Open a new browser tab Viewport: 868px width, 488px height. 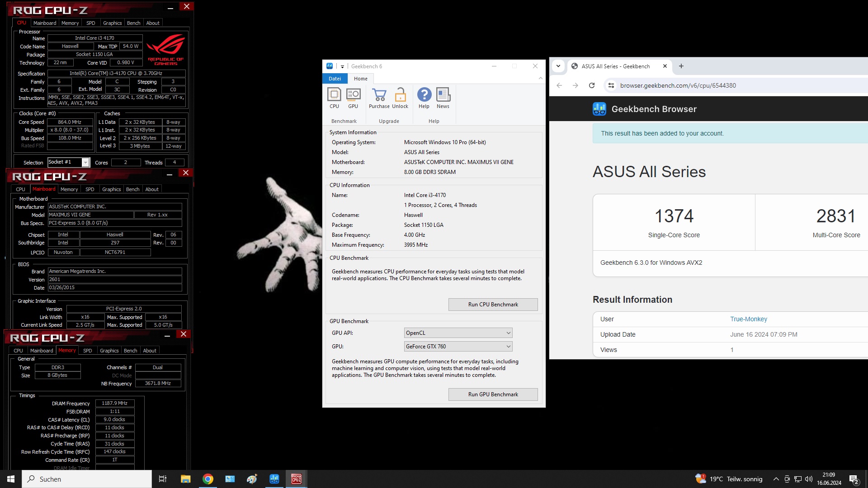tap(681, 66)
